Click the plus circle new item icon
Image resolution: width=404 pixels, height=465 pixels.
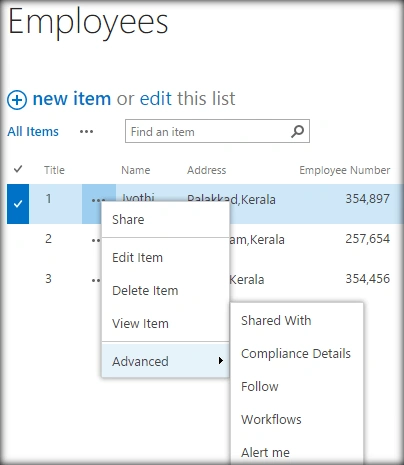pyautogui.click(x=17, y=100)
